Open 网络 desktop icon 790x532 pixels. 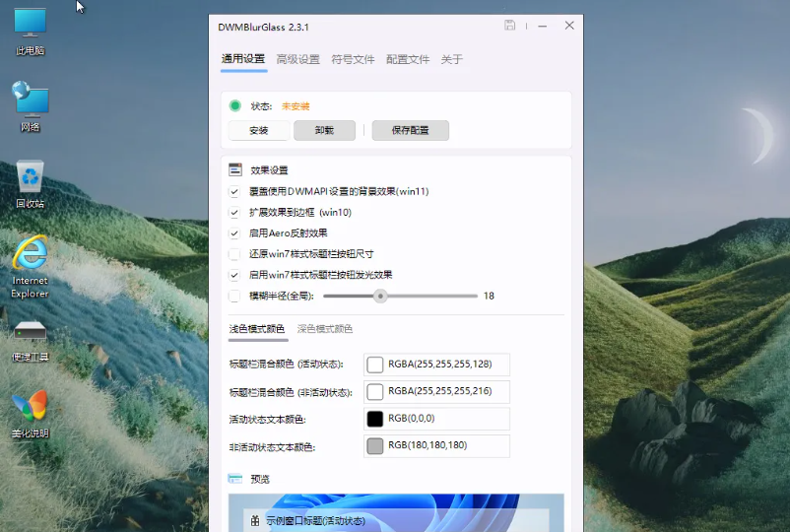31,106
